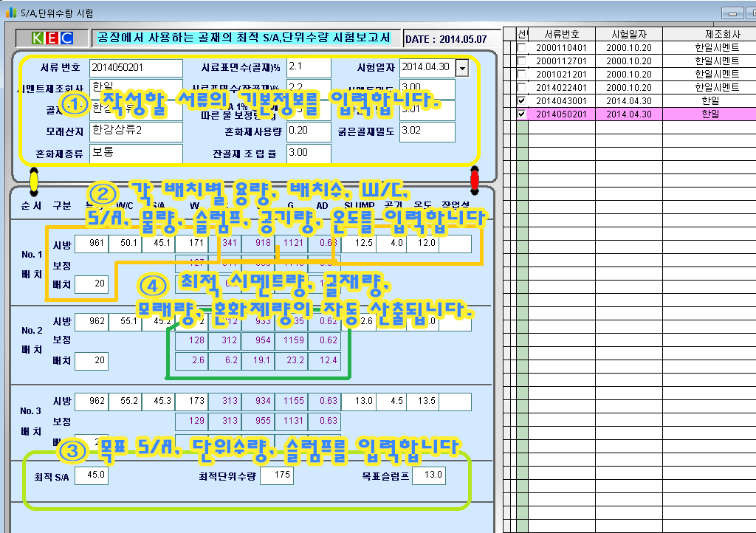This screenshot has width=756, height=533.
Task: Check the box for document 2001021201
Action: click(522, 75)
